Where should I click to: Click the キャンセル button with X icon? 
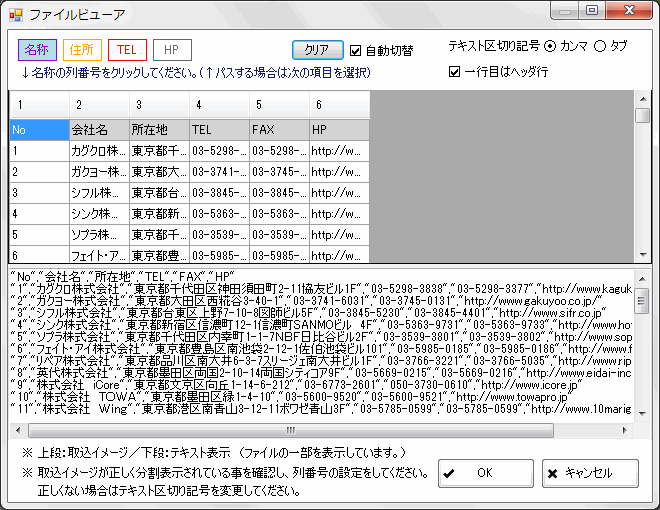(590, 473)
